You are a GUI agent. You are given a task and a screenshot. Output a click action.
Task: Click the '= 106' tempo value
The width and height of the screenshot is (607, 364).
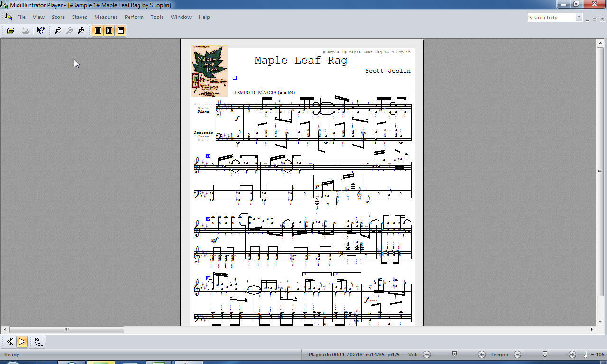598,355
